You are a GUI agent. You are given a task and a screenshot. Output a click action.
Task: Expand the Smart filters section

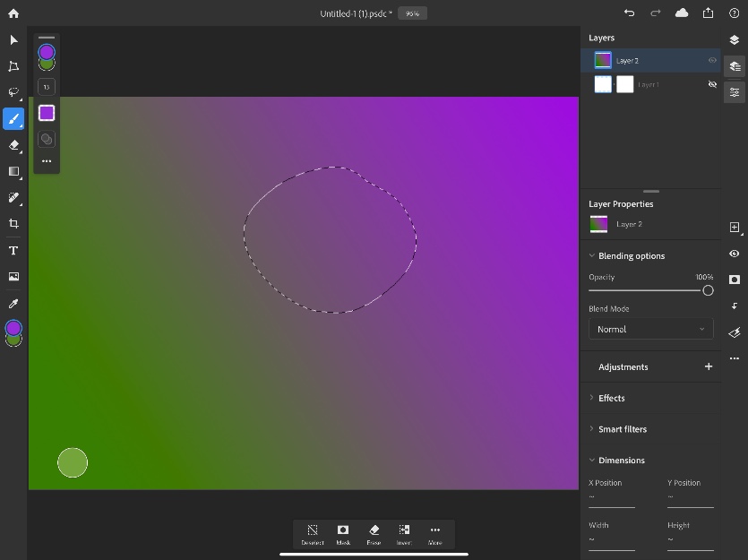(x=622, y=429)
